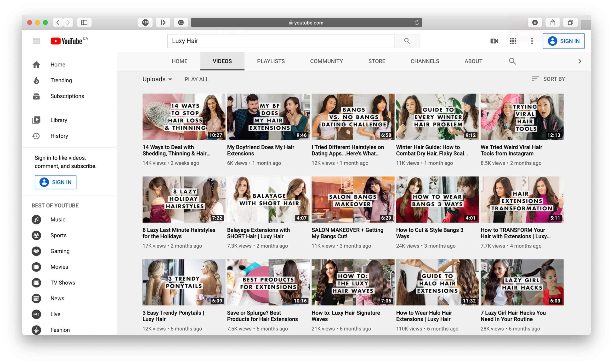
Task: Switch to the COMMUNITY tab
Action: 326,61
